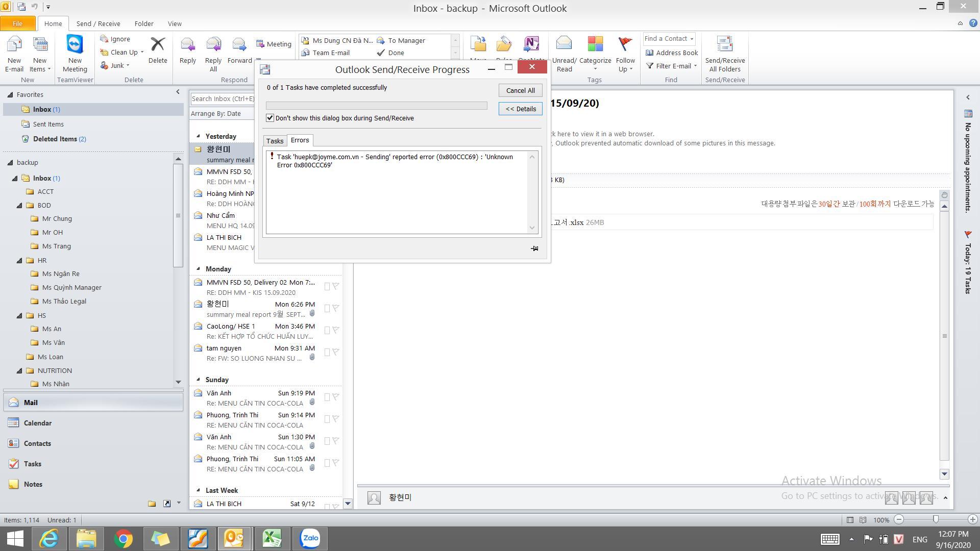
Task: Toggle category box for tam nguyen email
Action: (x=327, y=352)
